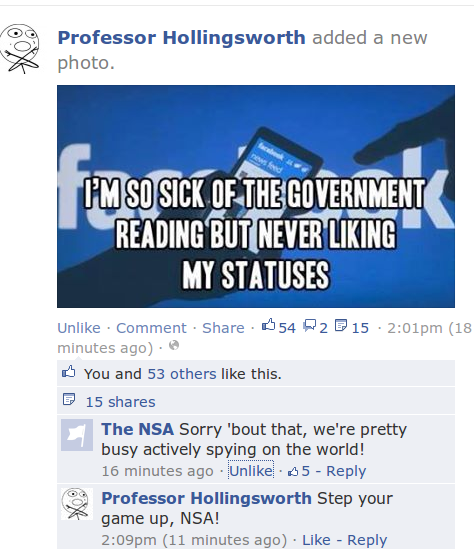Open the '15 shares' link
This screenshot has width=474, height=549.
click(x=120, y=402)
